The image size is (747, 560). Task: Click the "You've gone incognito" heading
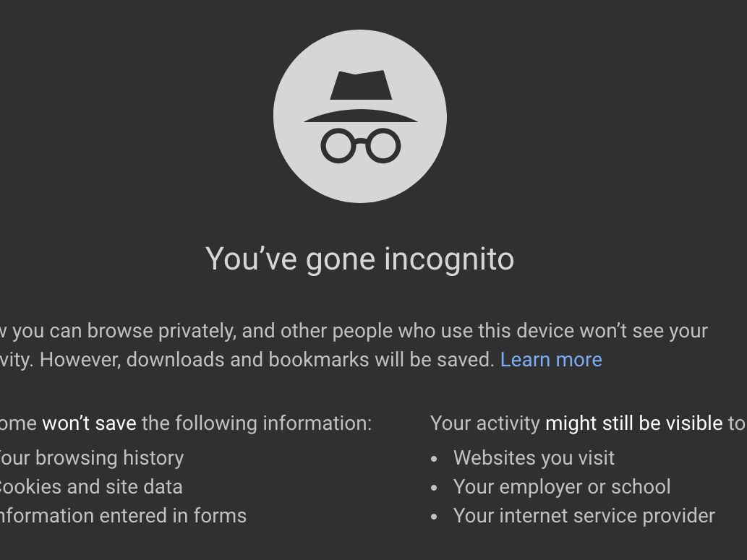[359, 259]
